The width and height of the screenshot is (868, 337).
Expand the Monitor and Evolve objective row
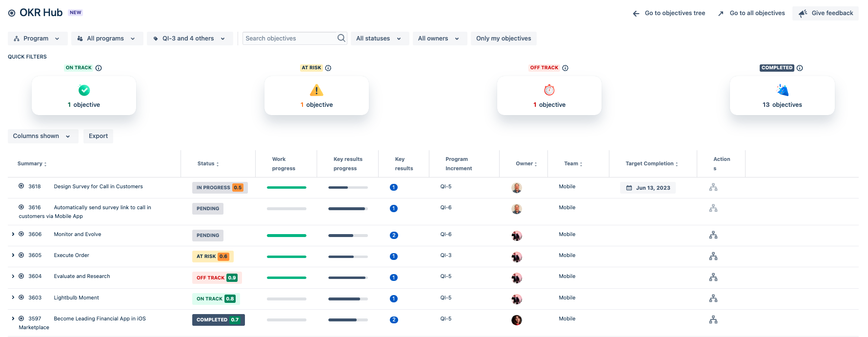click(x=13, y=234)
